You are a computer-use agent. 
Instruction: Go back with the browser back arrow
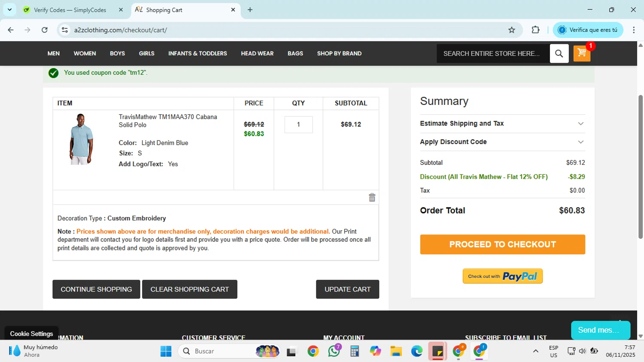click(11, 30)
